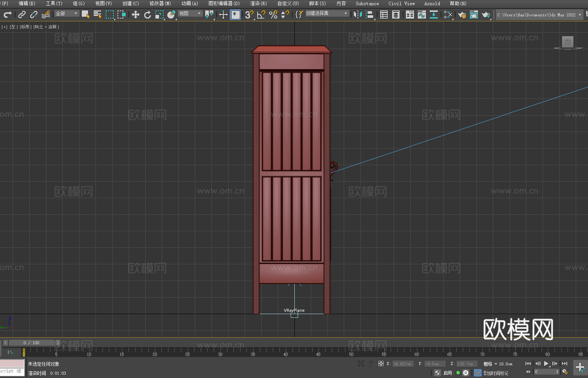Open the 渲染(R) menu

(258, 3)
